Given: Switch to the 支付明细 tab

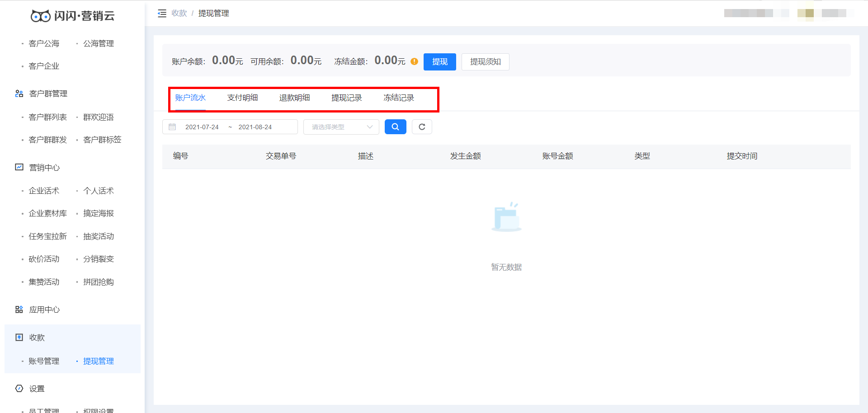Looking at the screenshot, I should [242, 98].
